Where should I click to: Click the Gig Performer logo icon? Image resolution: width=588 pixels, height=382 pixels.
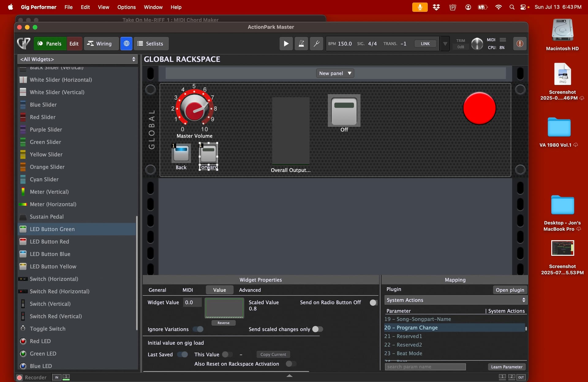click(24, 43)
